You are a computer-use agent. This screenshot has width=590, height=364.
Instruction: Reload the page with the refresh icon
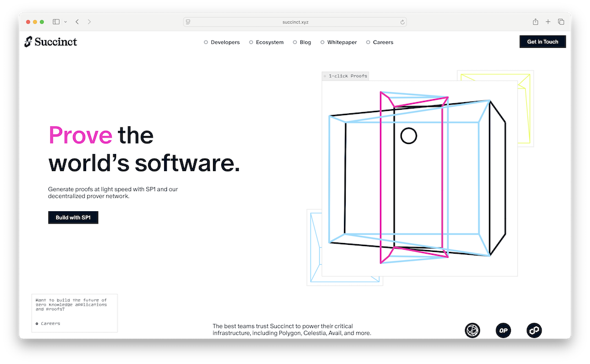(402, 22)
